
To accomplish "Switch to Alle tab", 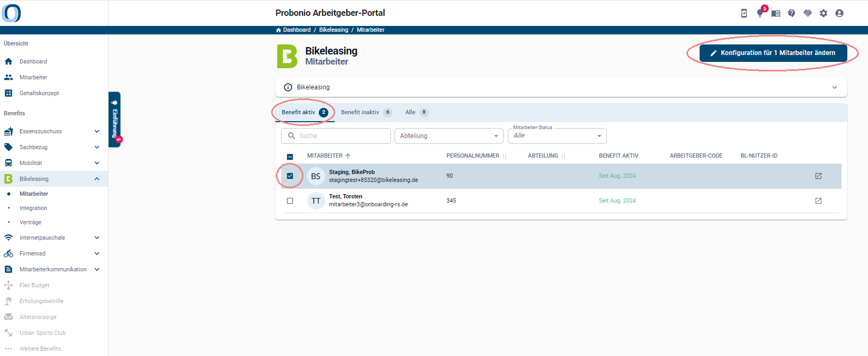I will click(x=416, y=112).
